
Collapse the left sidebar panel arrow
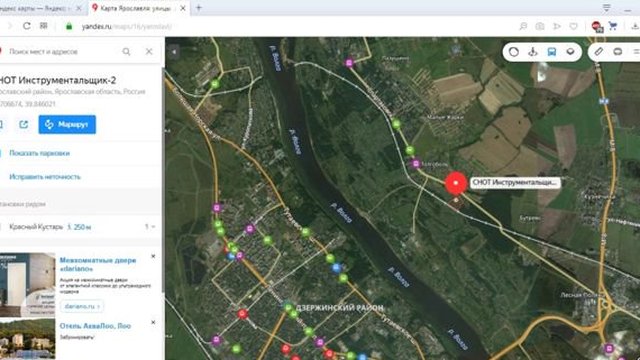click(x=174, y=52)
